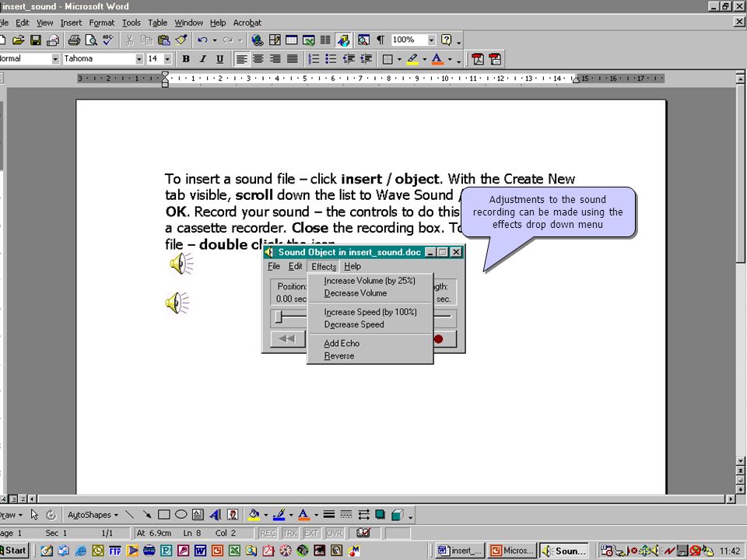
Task: Open the Highlight color dropdown arrow
Action: [x=425, y=60]
